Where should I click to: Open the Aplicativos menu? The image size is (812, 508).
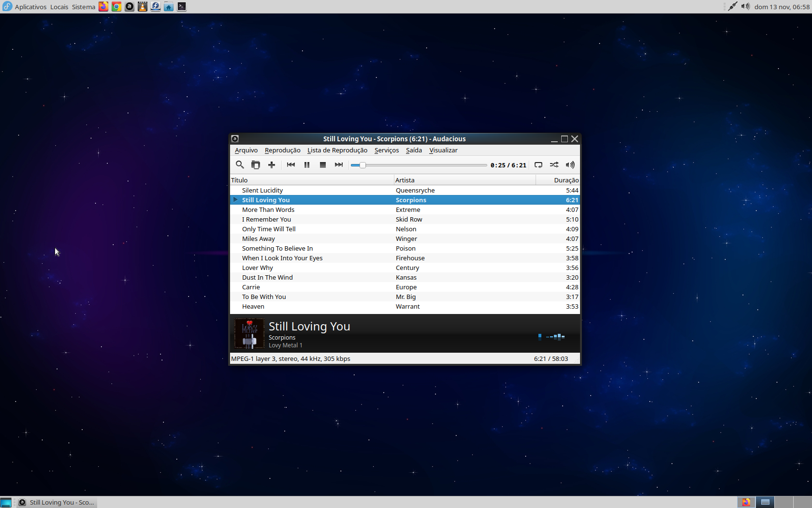point(31,7)
